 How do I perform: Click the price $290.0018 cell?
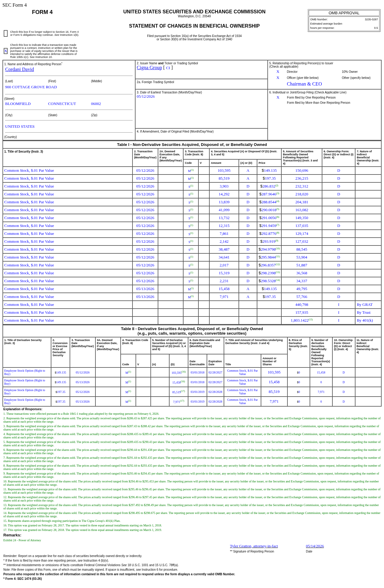269,210
